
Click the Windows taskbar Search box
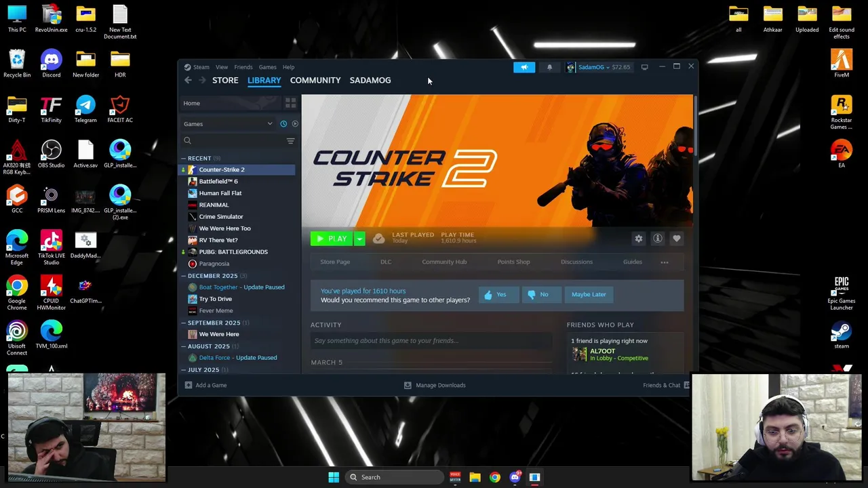click(x=396, y=477)
